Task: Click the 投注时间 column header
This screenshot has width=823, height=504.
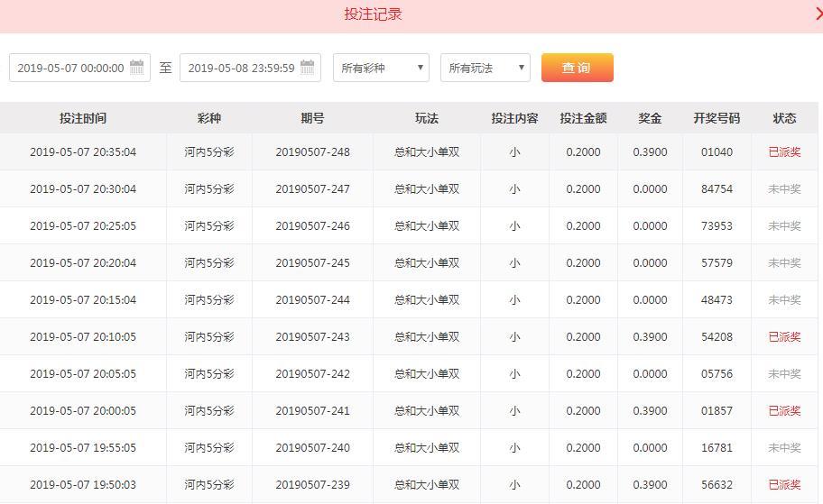Action: click(x=83, y=118)
